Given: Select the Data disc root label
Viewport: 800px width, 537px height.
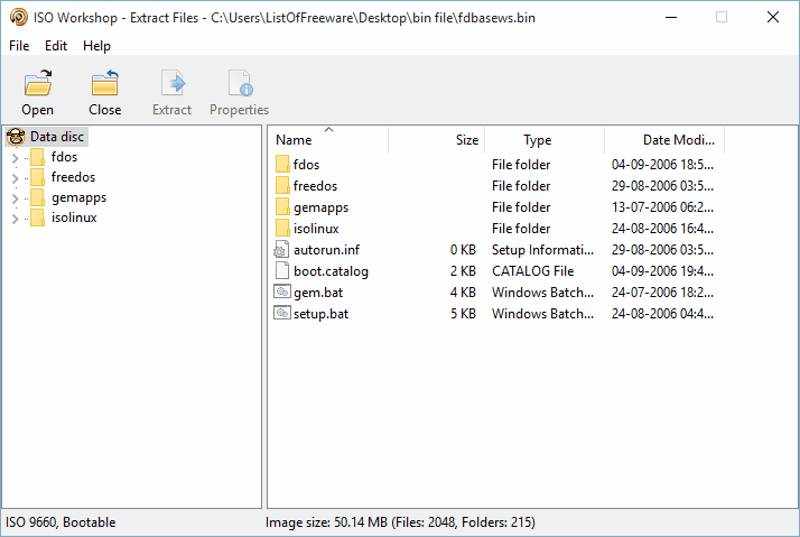Looking at the screenshot, I should pyautogui.click(x=57, y=137).
